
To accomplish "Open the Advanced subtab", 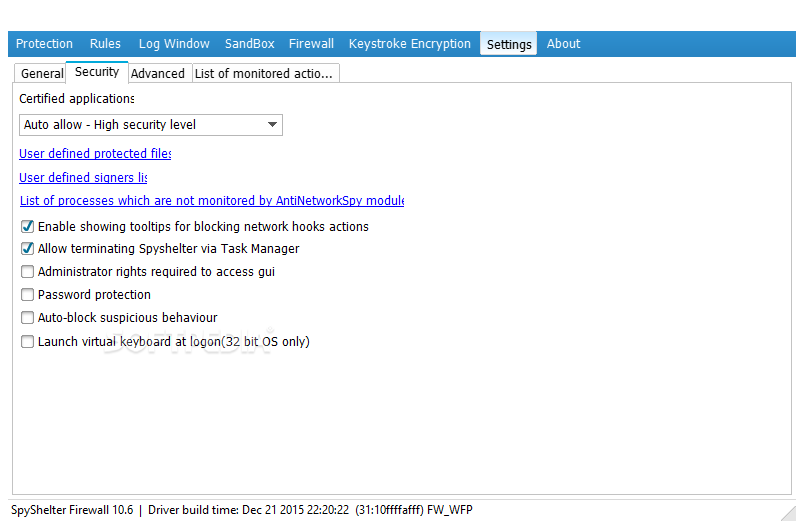I will pos(158,73).
